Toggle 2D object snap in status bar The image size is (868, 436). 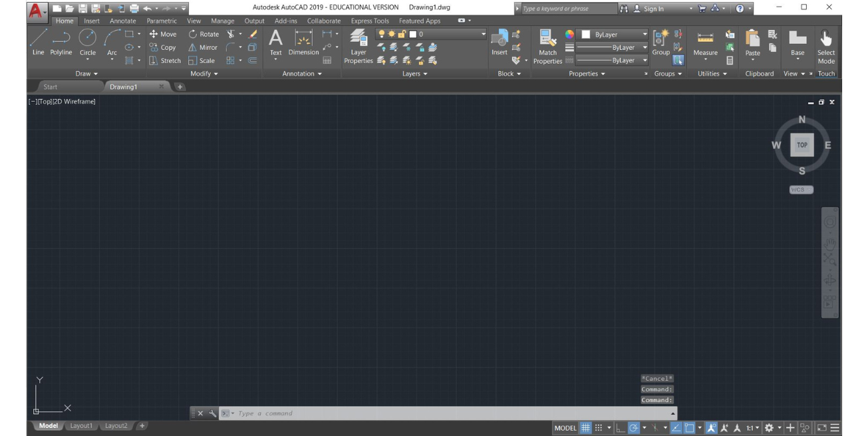pos(689,428)
